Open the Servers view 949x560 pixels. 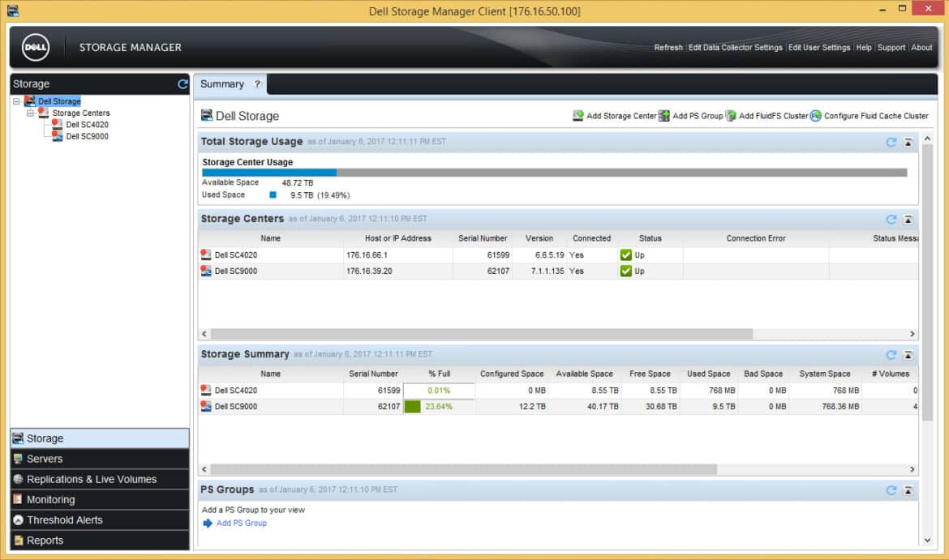click(100, 459)
